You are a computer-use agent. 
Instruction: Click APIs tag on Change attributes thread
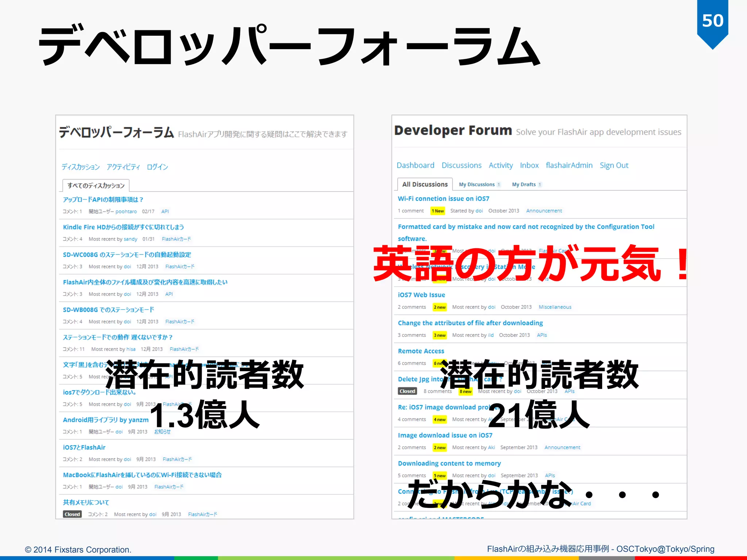[x=542, y=335]
